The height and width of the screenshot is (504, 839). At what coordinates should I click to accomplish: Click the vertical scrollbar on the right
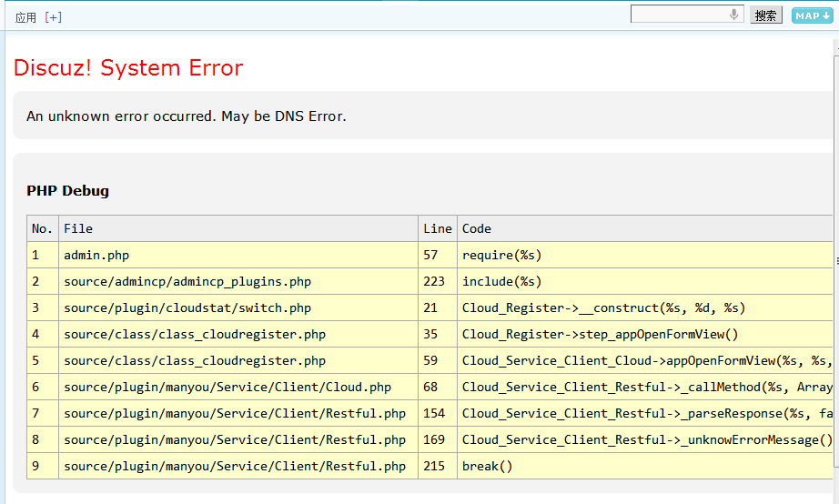[836, 262]
